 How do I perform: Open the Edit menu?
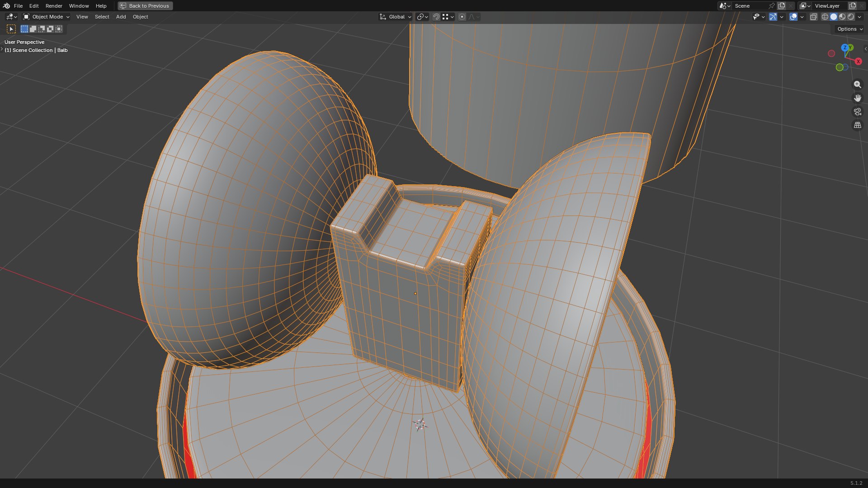(34, 6)
